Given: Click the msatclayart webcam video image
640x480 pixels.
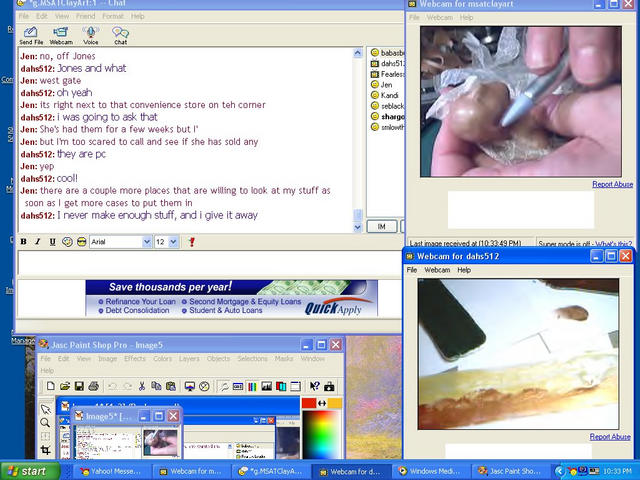Looking at the screenshot, I should tap(521, 102).
